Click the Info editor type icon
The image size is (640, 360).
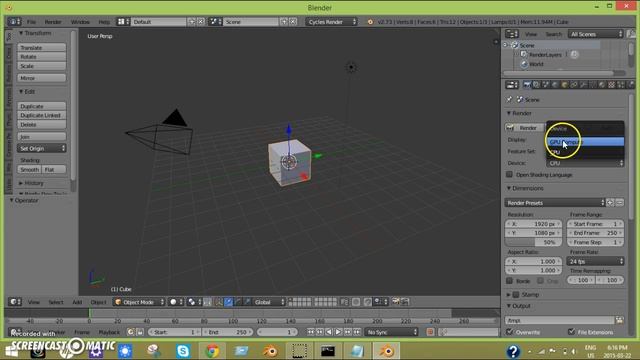[x=15, y=22]
